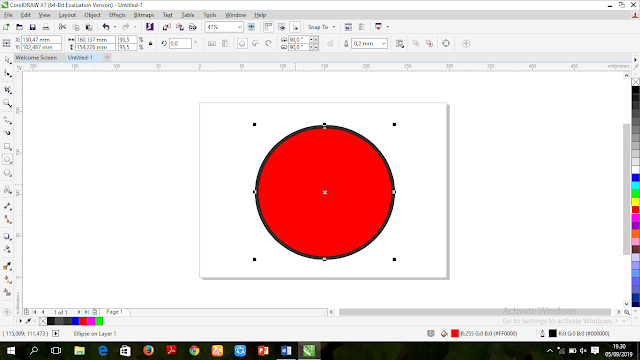Open Firefox from the taskbar
This screenshot has width=640, height=360.
(148, 351)
